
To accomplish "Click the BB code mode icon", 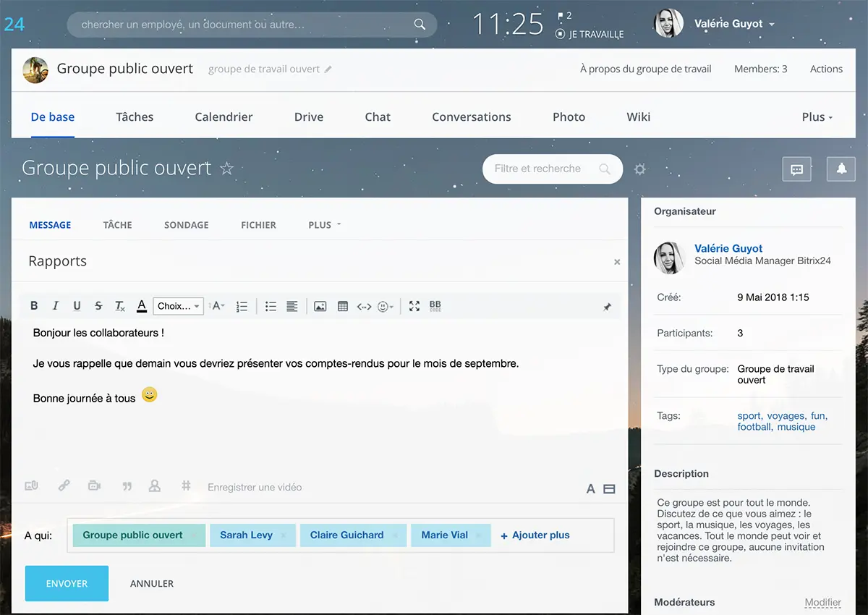I will point(435,306).
